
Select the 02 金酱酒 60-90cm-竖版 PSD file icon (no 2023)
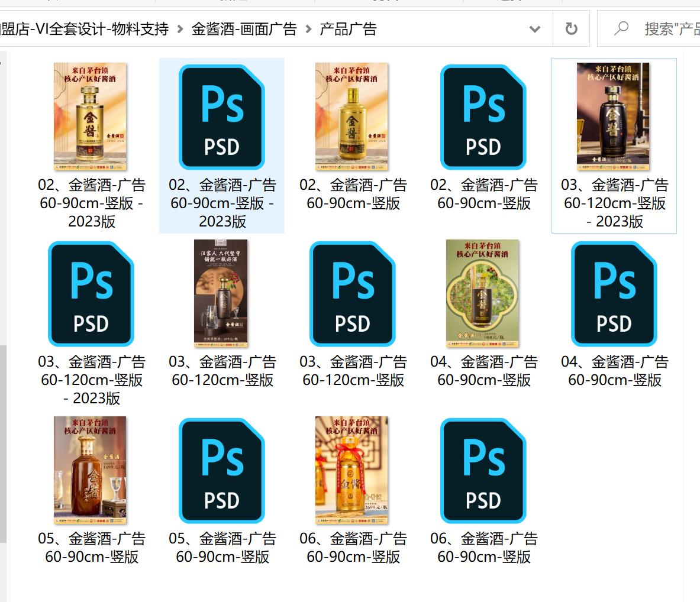[483, 117]
